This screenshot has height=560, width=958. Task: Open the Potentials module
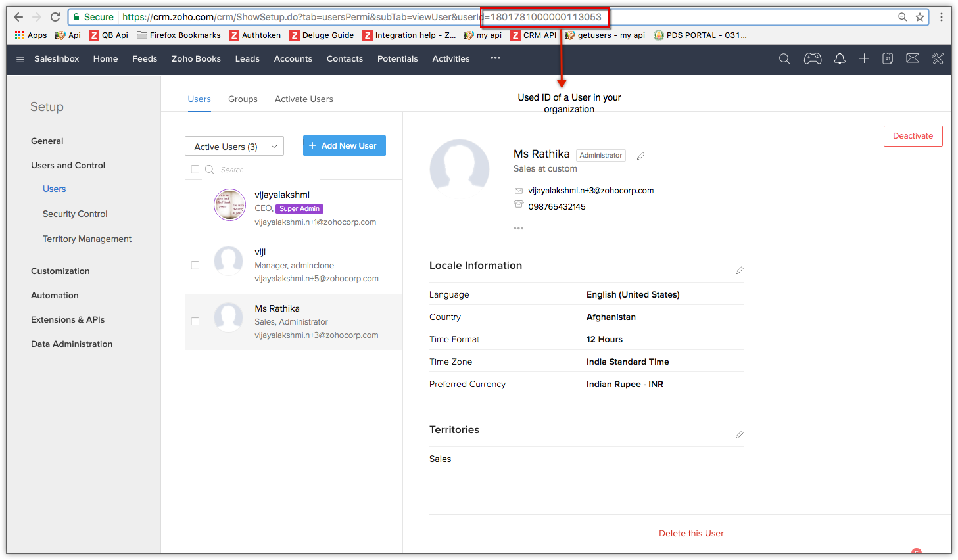tap(397, 58)
